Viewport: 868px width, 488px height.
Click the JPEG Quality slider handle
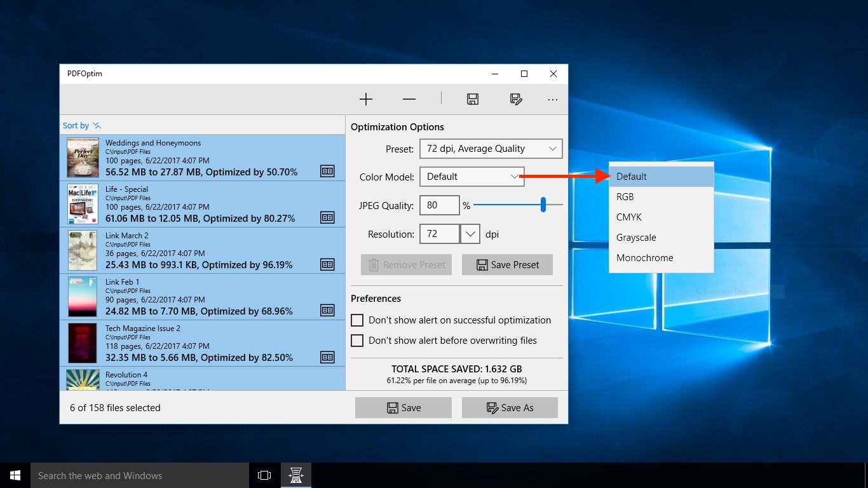(x=543, y=205)
